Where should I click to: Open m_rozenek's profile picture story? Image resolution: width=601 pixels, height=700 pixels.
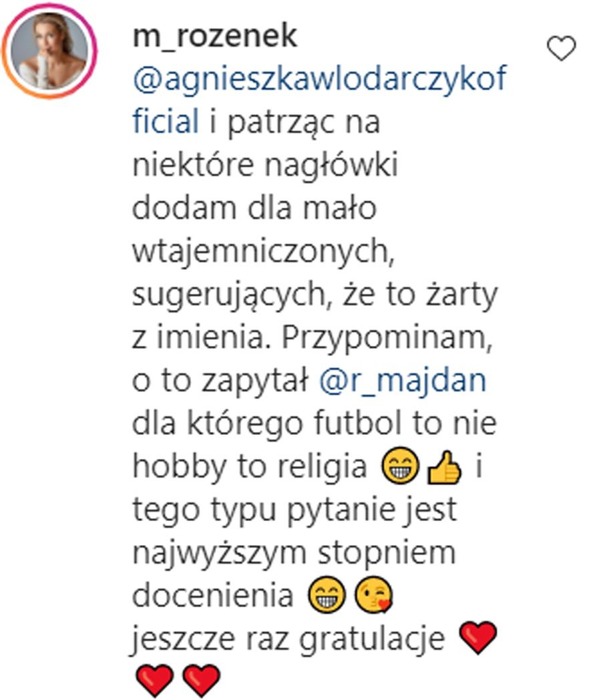tap(49, 51)
